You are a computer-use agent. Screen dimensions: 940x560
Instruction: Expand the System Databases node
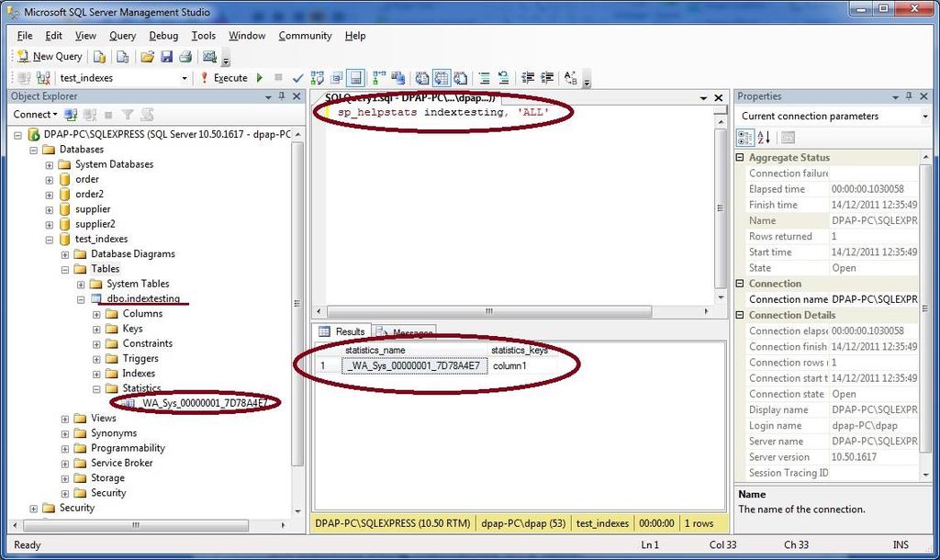[x=50, y=165]
